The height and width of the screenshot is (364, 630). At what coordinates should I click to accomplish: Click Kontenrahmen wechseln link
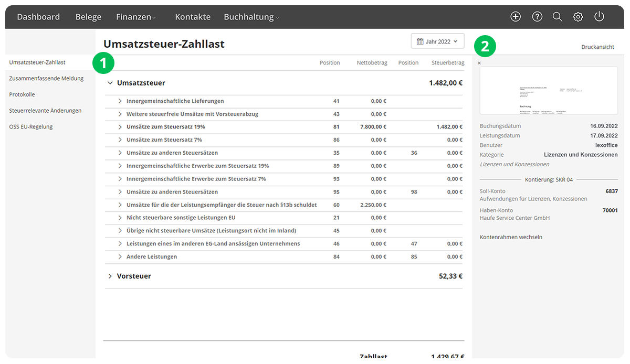[x=511, y=237]
